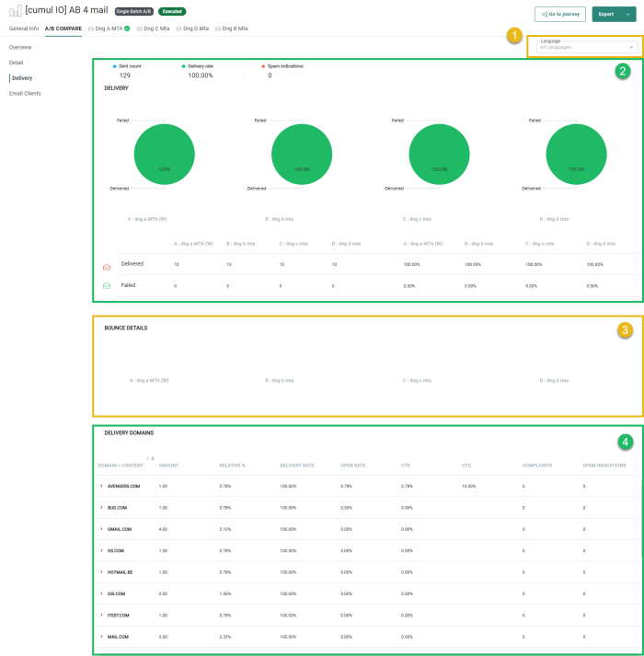Viewport: 644px width, 656px height.
Task: Select Overview in the left sidebar
Action: click(x=20, y=47)
